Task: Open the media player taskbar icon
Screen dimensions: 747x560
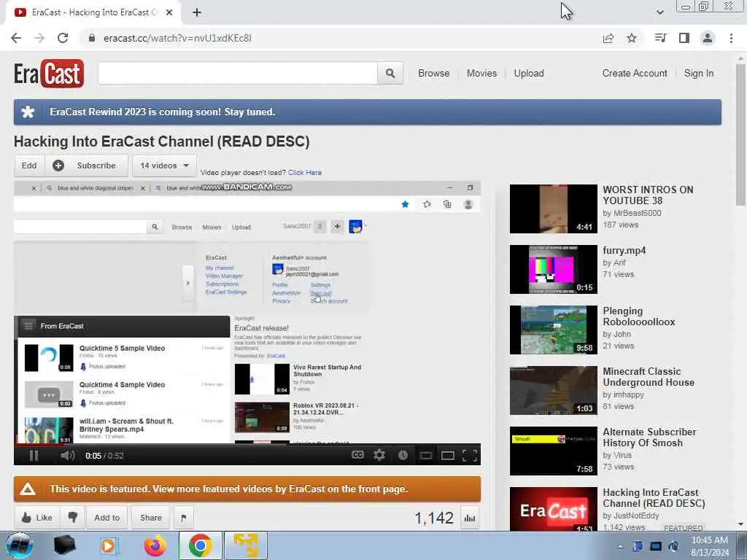Action: coord(109,545)
